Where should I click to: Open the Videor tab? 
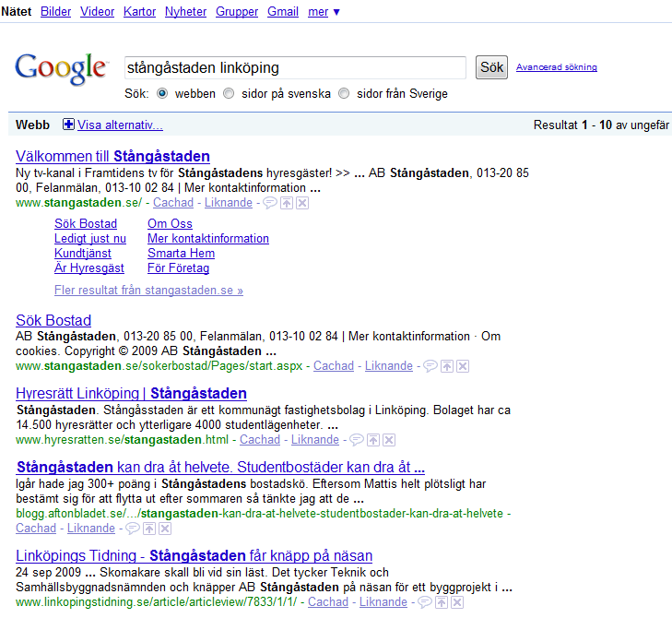(x=98, y=12)
